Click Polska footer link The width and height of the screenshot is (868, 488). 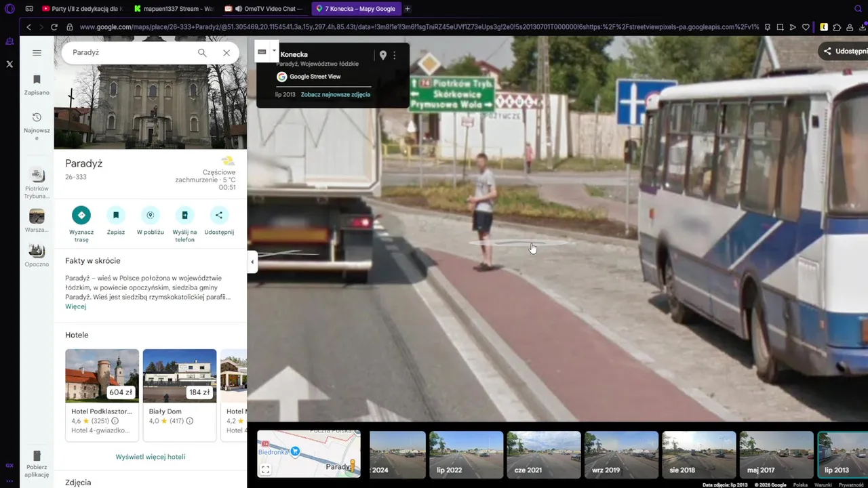(800, 485)
